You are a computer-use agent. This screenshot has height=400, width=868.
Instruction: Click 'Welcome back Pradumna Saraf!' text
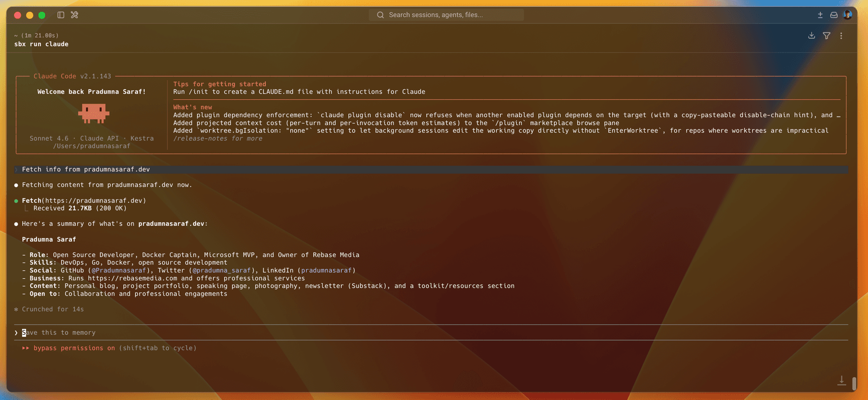coord(91,92)
